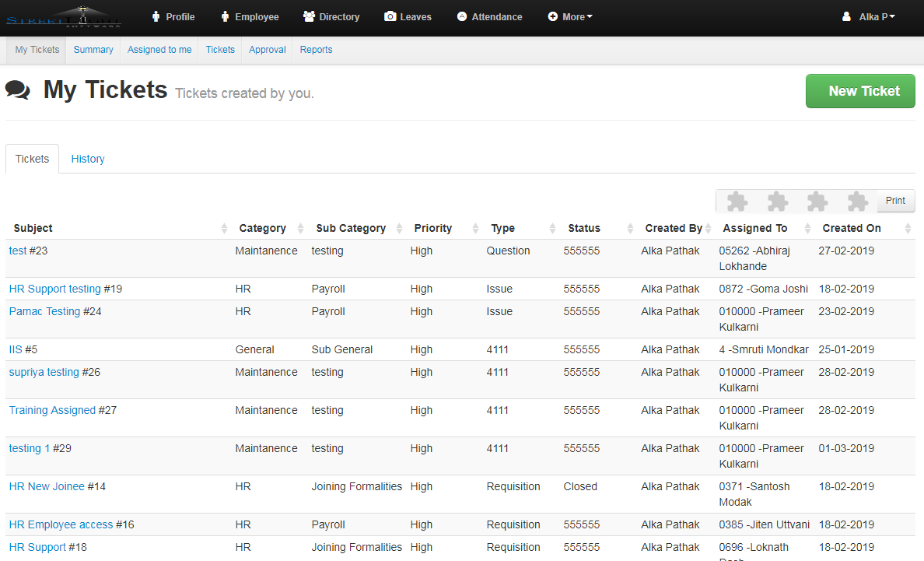Viewport: 924px width, 561px height.
Task: Open the Alka P user dropdown
Action: 869,16
